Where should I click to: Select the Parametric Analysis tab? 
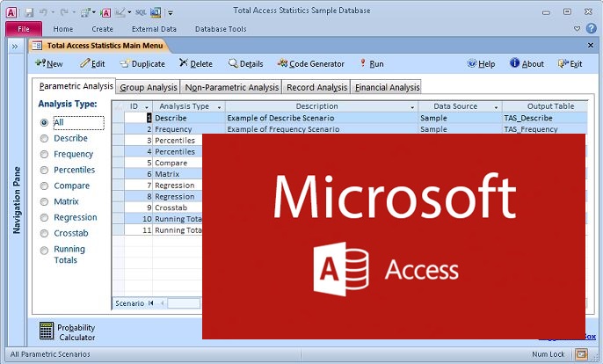coord(76,86)
